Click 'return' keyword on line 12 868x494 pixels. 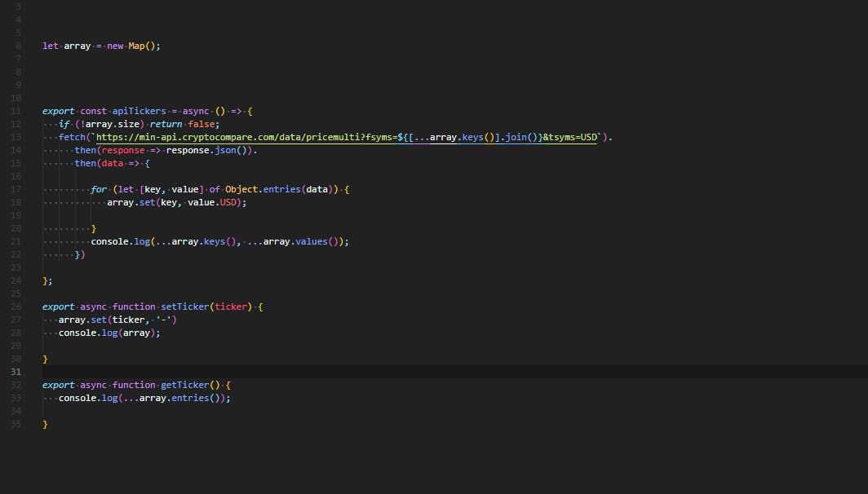tap(166, 125)
